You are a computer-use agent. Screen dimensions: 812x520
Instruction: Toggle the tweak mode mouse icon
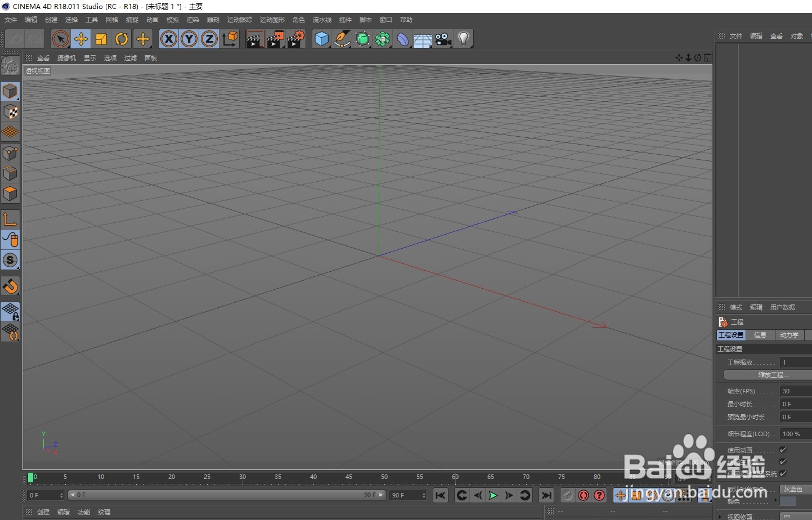[10, 240]
